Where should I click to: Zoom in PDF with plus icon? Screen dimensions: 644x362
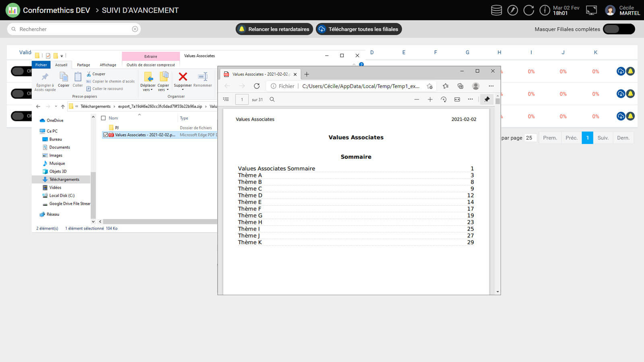(430, 99)
